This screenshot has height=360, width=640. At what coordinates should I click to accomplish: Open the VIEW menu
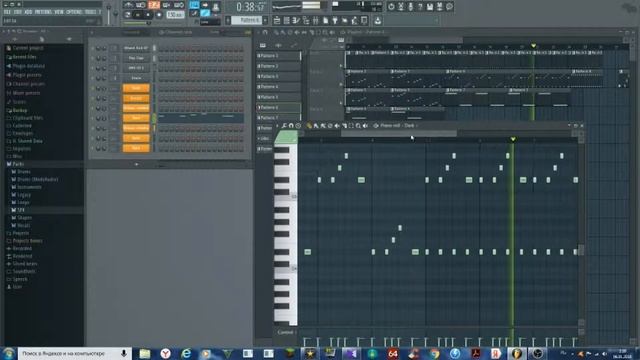[59, 12]
